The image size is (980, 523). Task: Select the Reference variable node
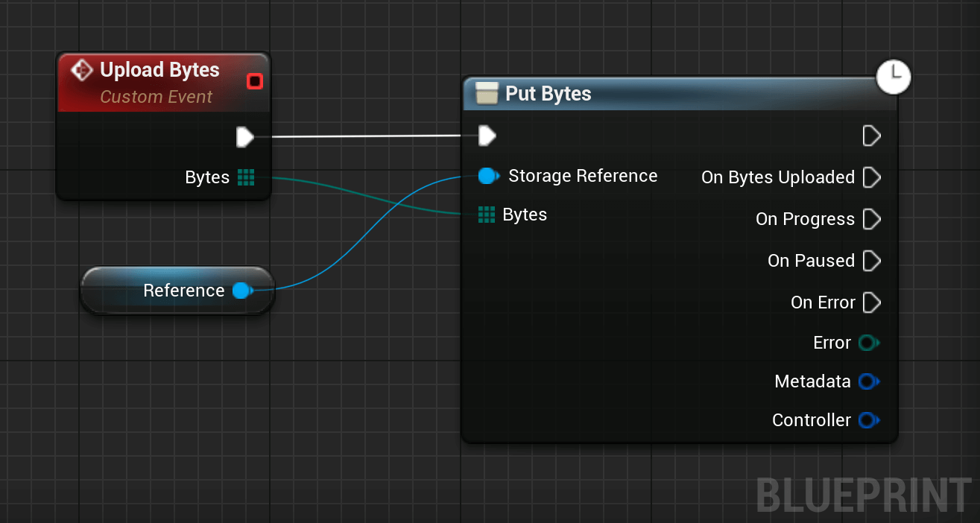pyautogui.click(x=177, y=291)
